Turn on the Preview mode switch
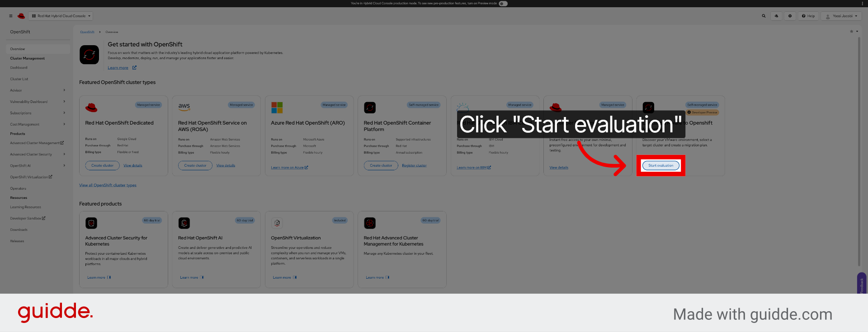This screenshot has width=868, height=332. click(503, 4)
